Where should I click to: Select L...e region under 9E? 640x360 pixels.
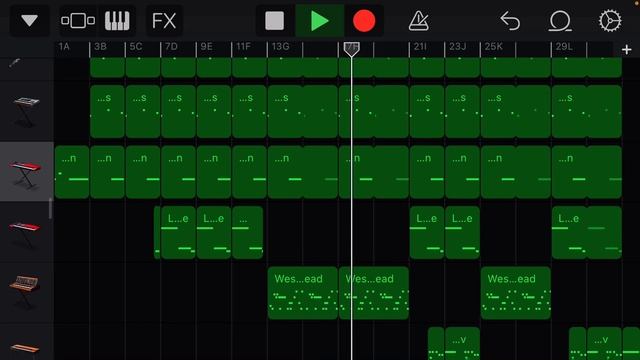pyautogui.click(x=213, y=233)
